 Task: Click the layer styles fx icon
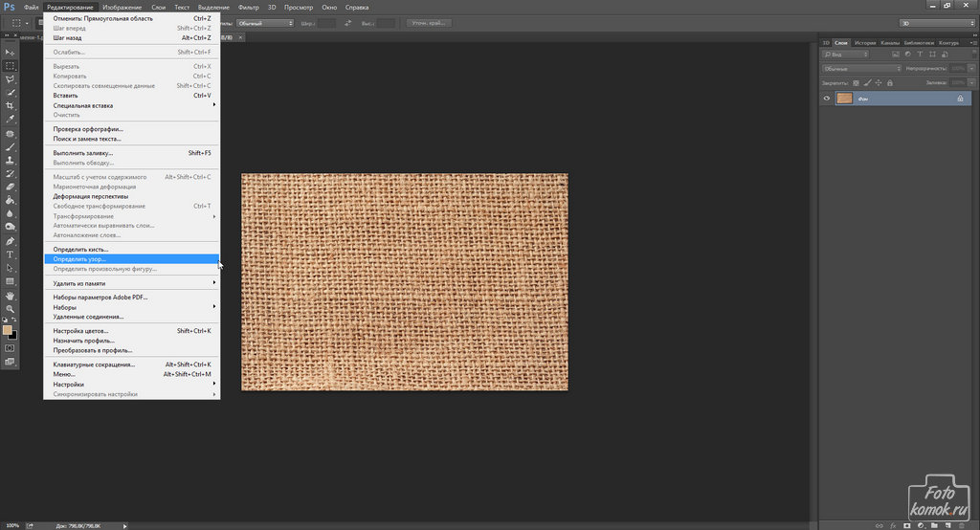pos(891,524)
